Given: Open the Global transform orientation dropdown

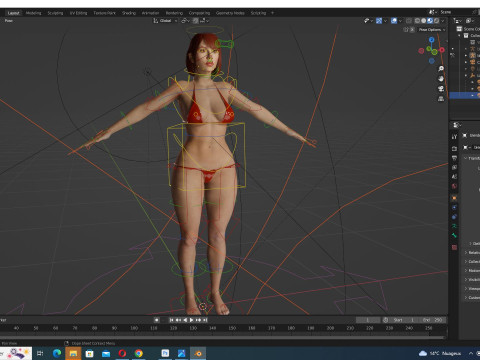Looking at the screenshot, I should (165, 21).
